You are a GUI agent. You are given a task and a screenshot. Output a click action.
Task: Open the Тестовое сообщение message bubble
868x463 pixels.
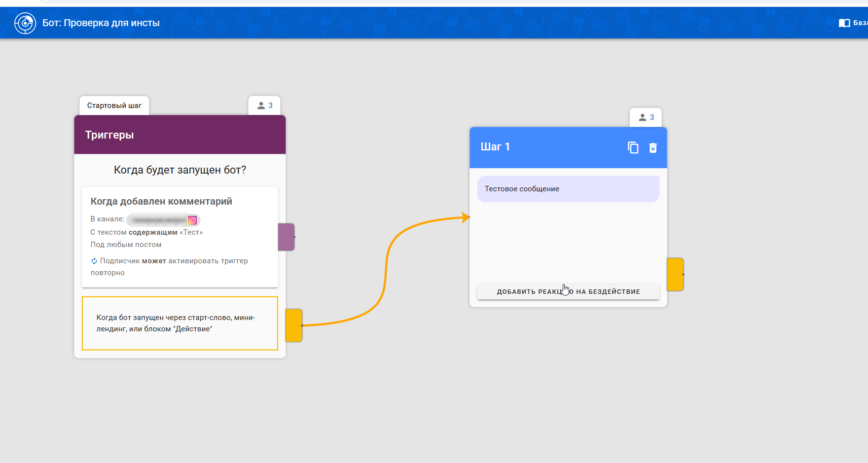click(x=568, y=189)
